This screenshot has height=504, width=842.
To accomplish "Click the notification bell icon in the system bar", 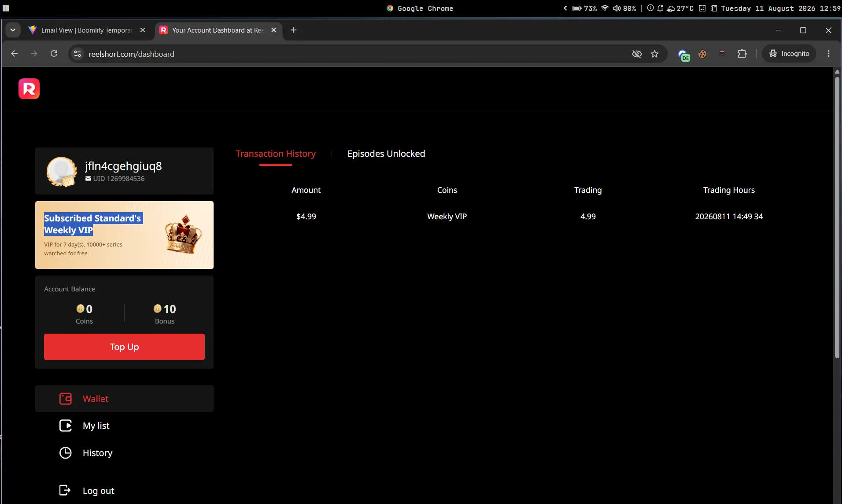I will pyautogui.click(x=660, y=8).
